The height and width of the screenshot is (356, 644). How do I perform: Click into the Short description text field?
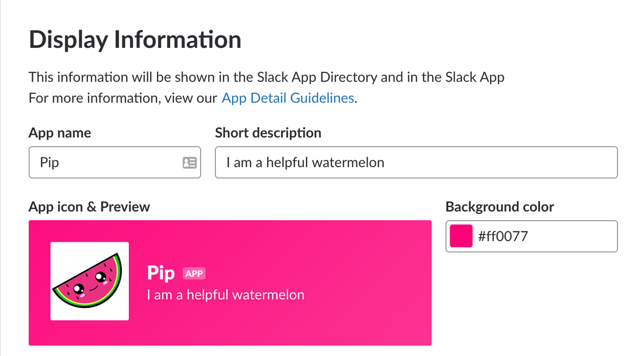point(416,162)
